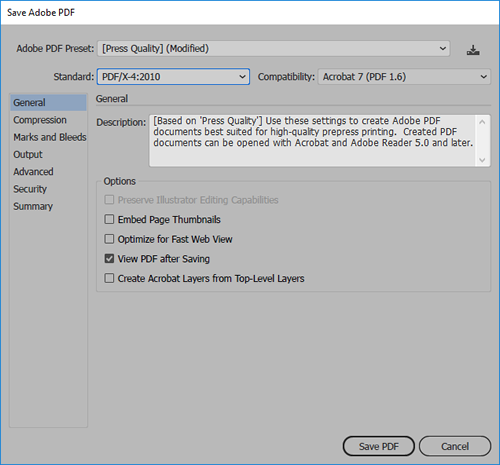Expand the Compatibility Acrobat 7 dropdown
The width and height of the screenshot is (500, 465).
tap(404, 77)
